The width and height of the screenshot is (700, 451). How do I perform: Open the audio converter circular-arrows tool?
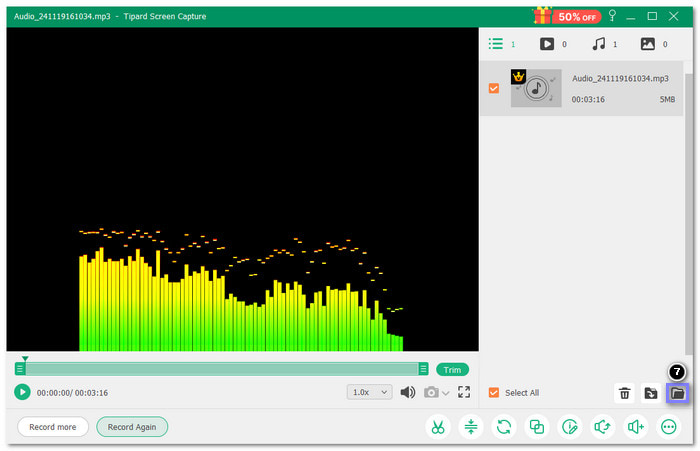pos(504,427)
